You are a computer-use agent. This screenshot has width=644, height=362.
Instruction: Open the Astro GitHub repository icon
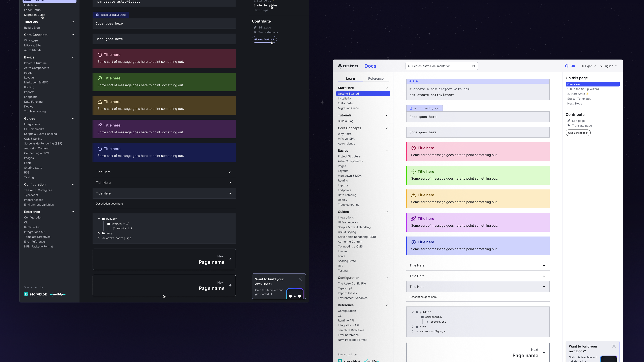567,66
